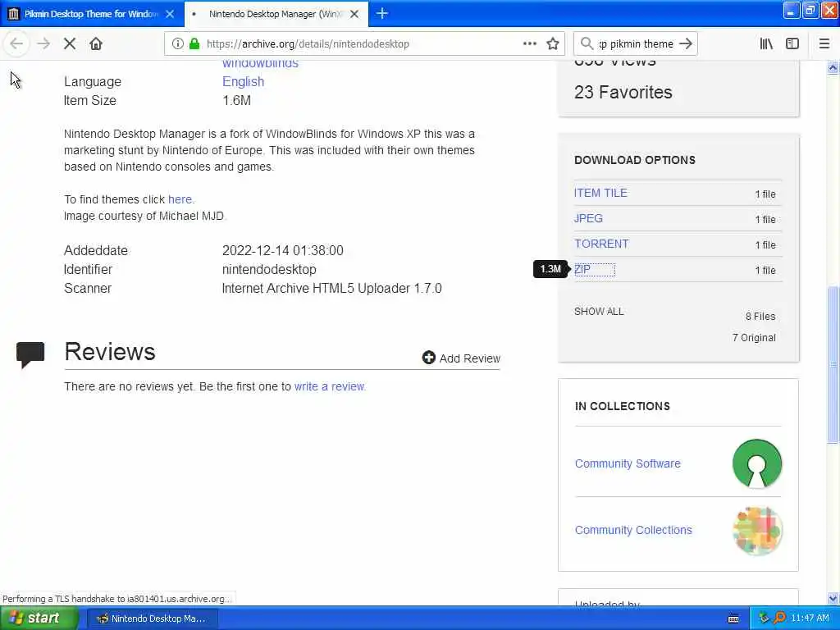The height and width of the screenshot is (630, 840).
Task: Download the ZIP file
Action: (x=582, y=269)
